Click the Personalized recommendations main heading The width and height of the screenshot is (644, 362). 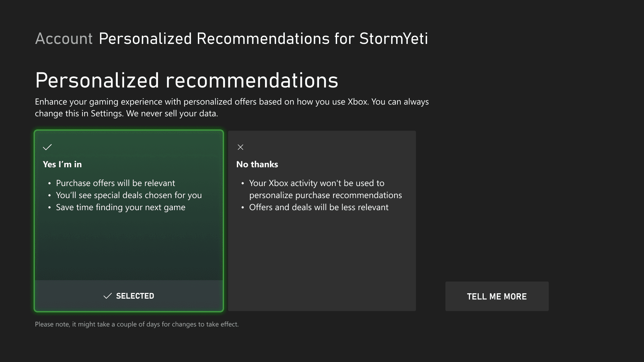187,80
